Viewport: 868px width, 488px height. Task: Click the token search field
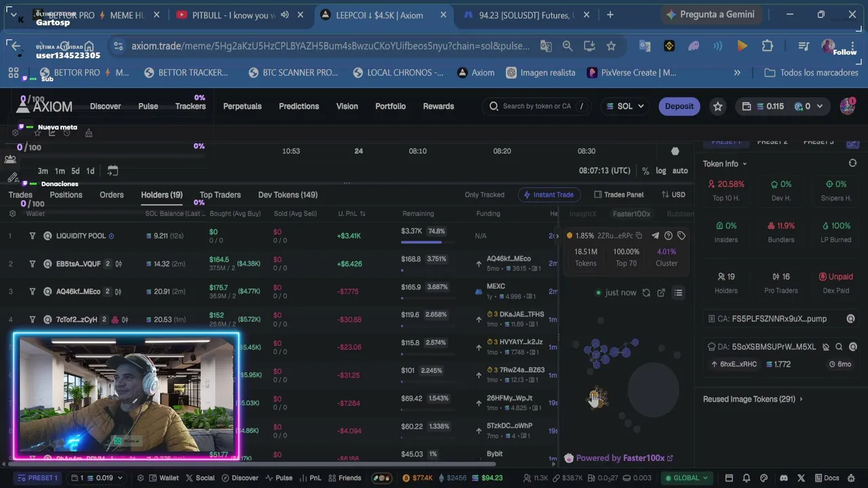537,106
